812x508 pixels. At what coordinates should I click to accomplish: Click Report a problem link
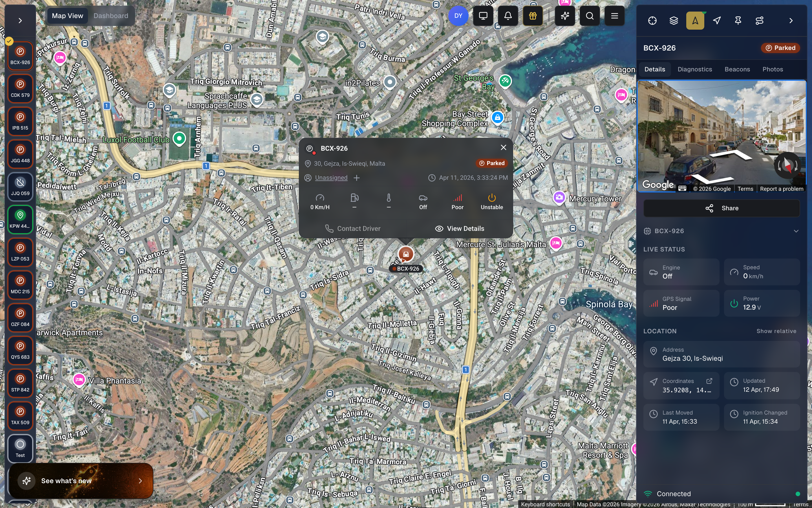click(782, 189)
